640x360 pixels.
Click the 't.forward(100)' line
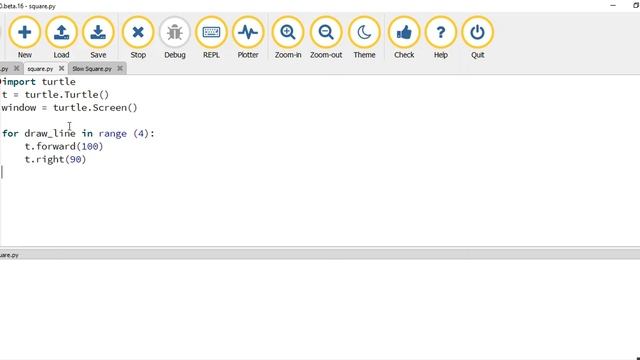pos(64,146)
